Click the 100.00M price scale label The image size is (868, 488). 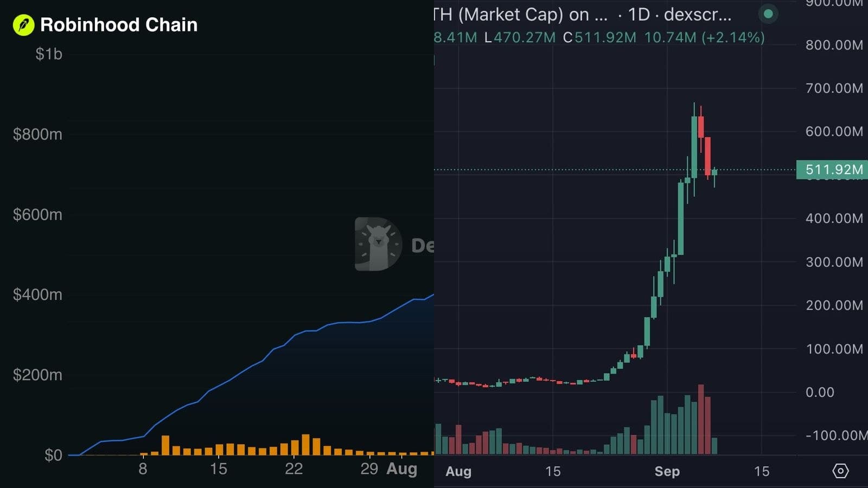834,349
